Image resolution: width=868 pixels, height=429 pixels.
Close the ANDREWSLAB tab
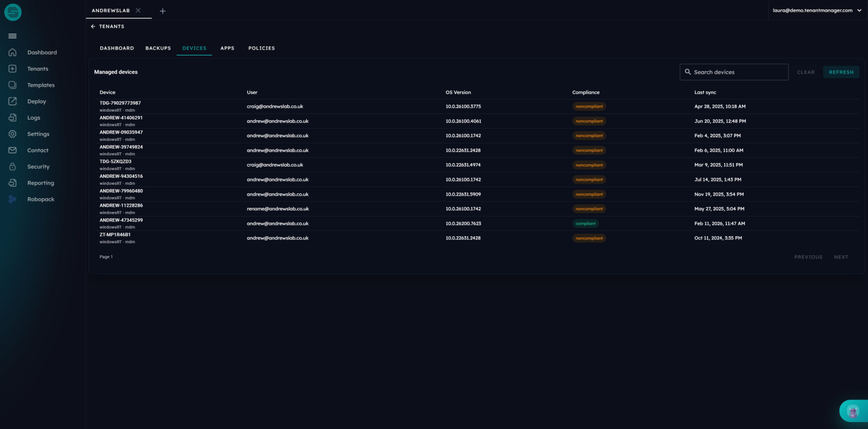point(138,10)
